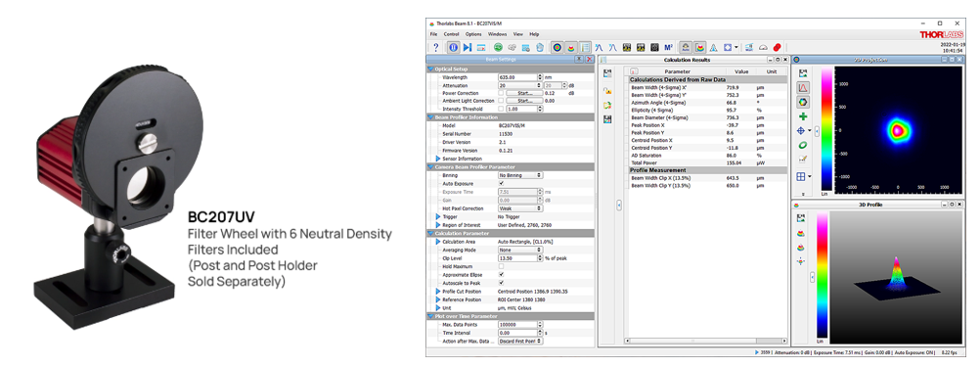Pin the Beam Settings panel
The image size is (980, 367).
[579, 59]
